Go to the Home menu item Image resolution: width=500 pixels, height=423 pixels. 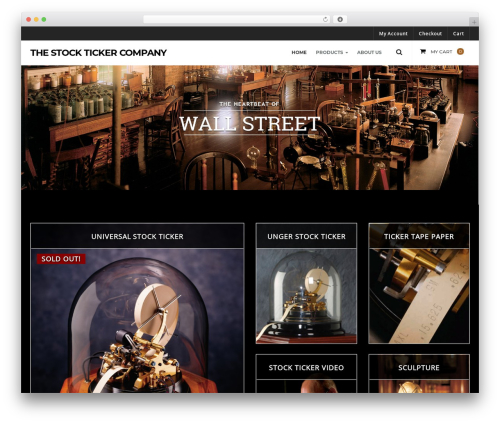tap(299, 52)
